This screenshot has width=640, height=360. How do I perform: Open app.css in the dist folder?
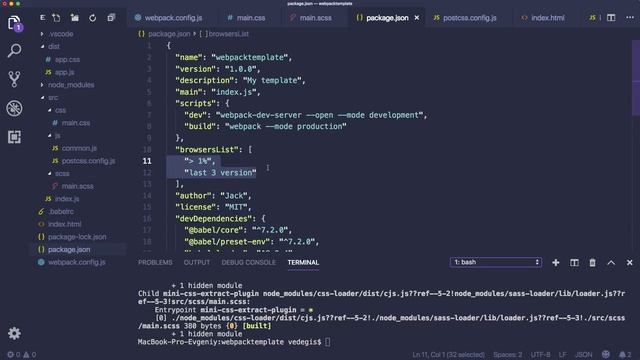[x=67, y=60]
